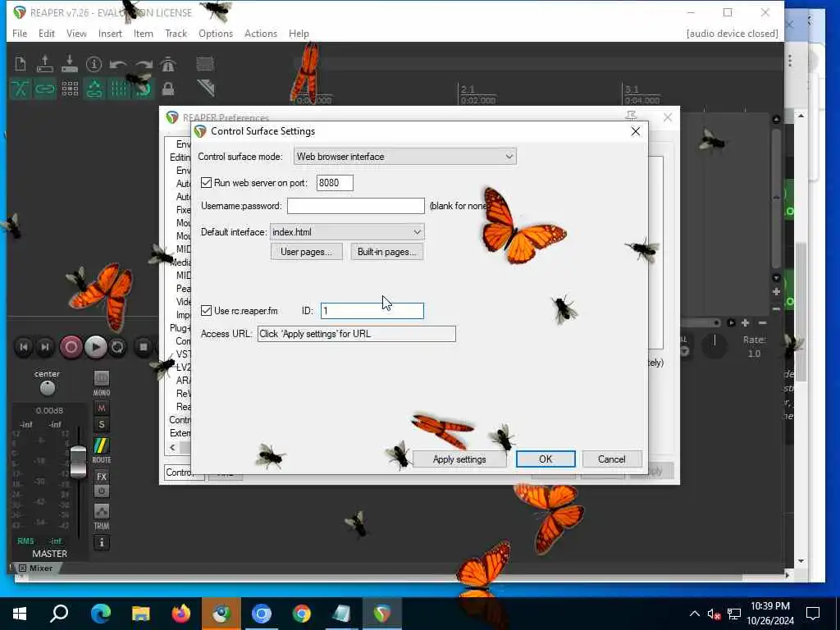Click the ruler triangle toolbar icon
This screenshot has width=840, height=630.
[205, 89]
